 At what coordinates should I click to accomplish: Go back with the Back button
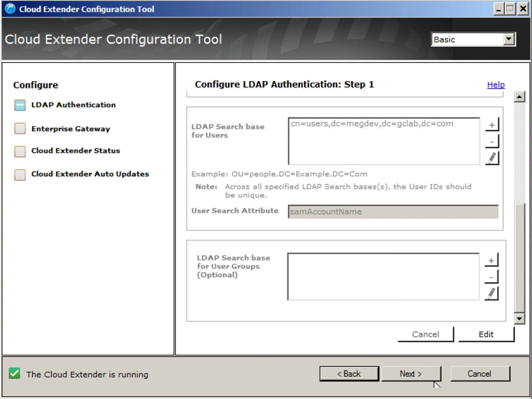[349, 374]
